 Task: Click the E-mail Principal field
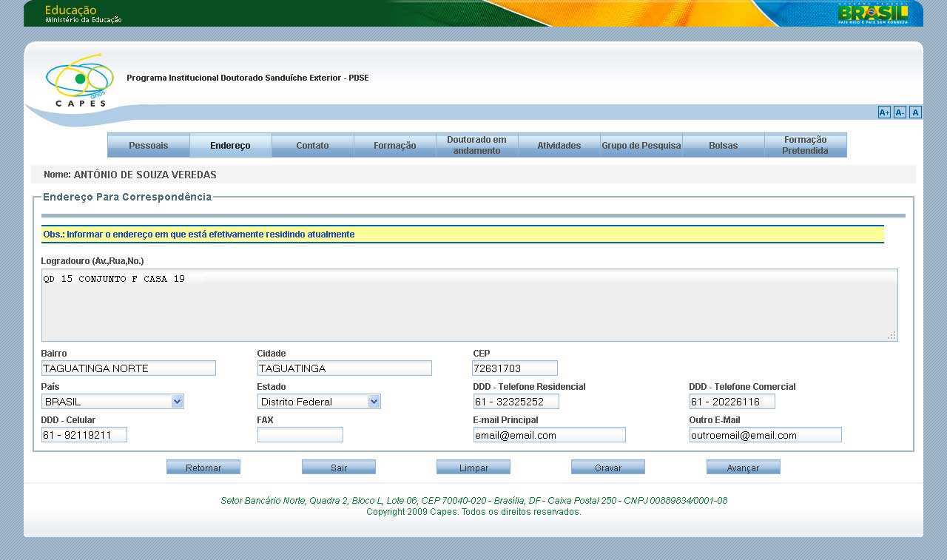550,435
